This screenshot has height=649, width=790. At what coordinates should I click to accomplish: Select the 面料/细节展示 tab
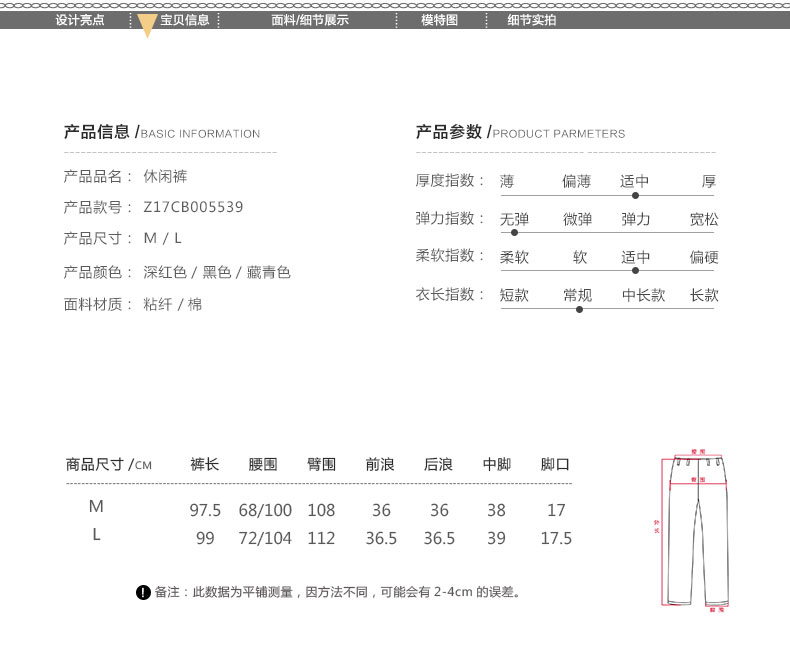[x=310, y=20]
